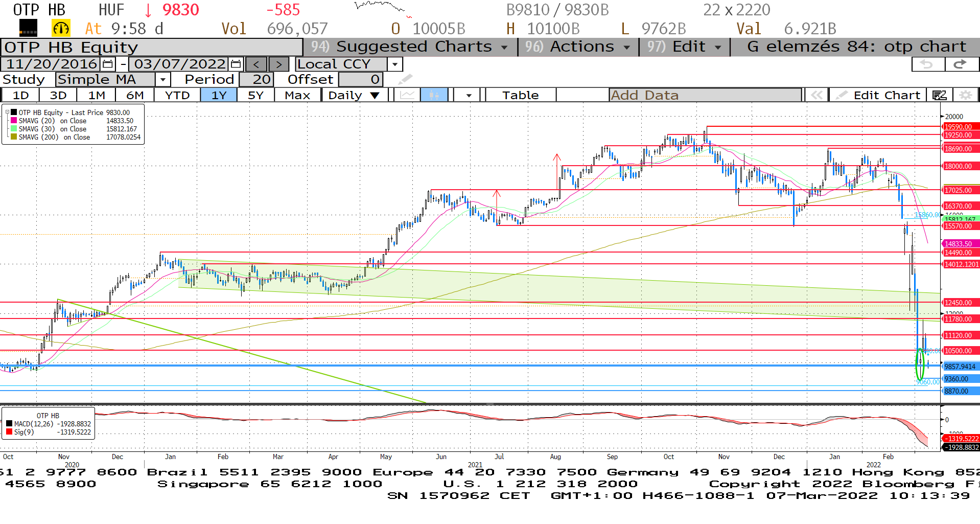The width and height of the screenshot is (980, 524).
Task: Click the undo arrow button
Action: pyautogui.click(x=927, y=64)
